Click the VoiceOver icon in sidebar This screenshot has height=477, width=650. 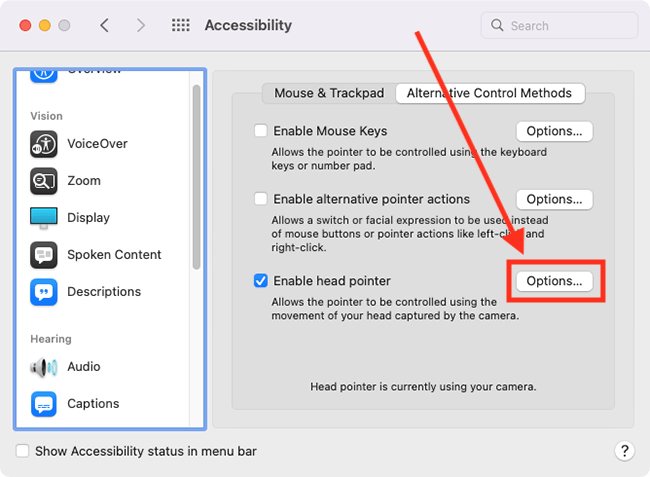pyautogui.click(x=43, y=144)
